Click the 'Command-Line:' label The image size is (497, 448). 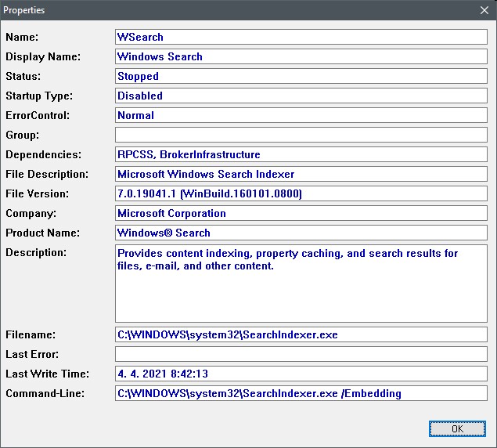point(45,394)
